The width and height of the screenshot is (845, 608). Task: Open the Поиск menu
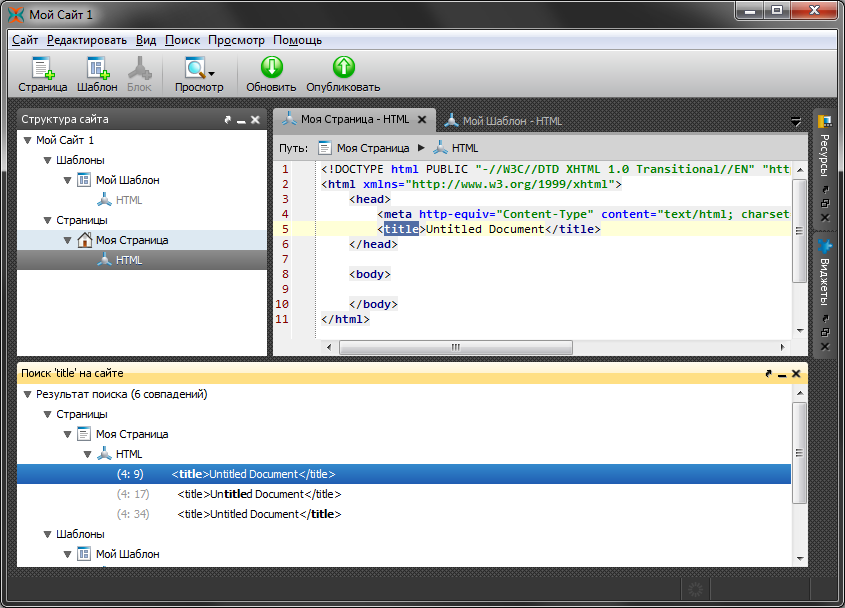coord(182,40)
